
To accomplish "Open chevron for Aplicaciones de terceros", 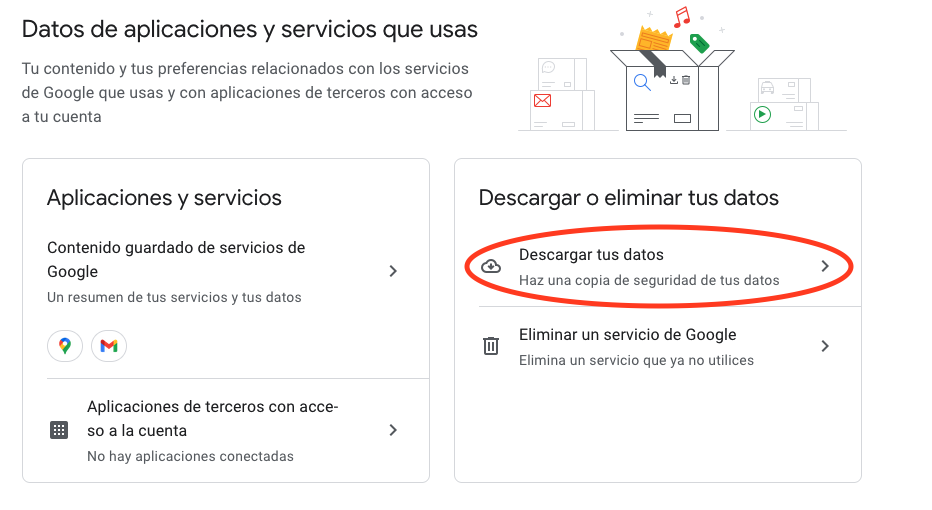I will point(393,430).
